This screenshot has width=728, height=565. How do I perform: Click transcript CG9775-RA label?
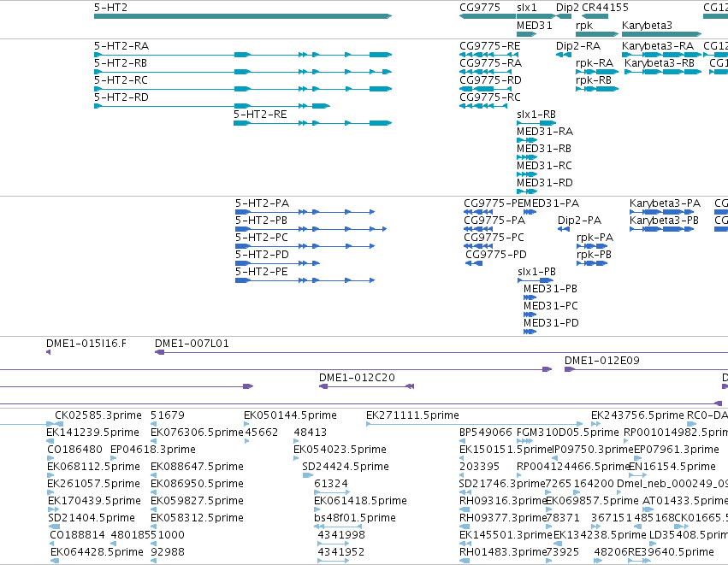tap(490, 63)
